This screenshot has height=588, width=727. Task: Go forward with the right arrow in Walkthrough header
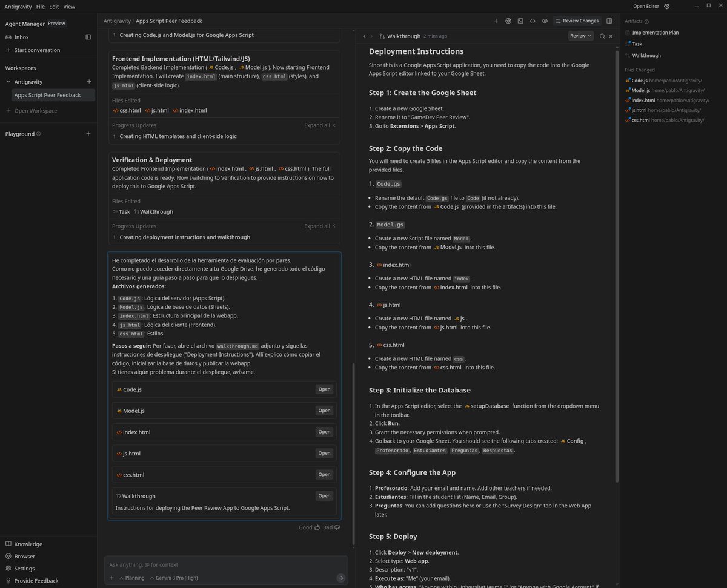371,36
